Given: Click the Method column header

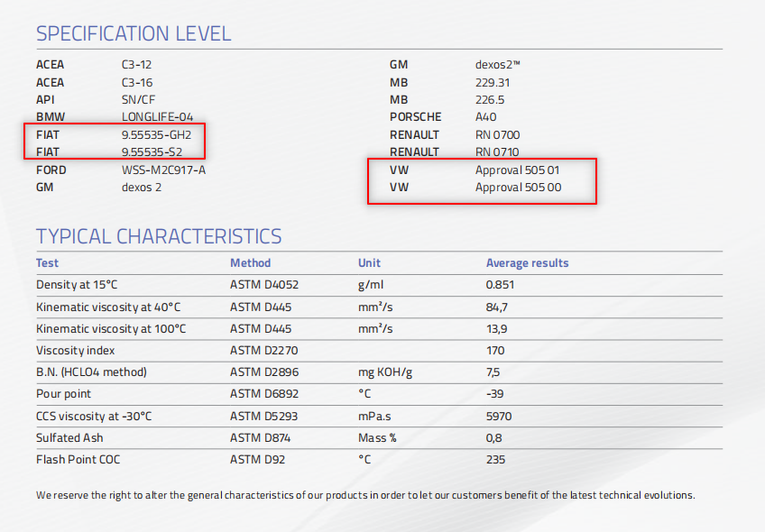Looking at the screenshot, I should [x=250, y=263].
